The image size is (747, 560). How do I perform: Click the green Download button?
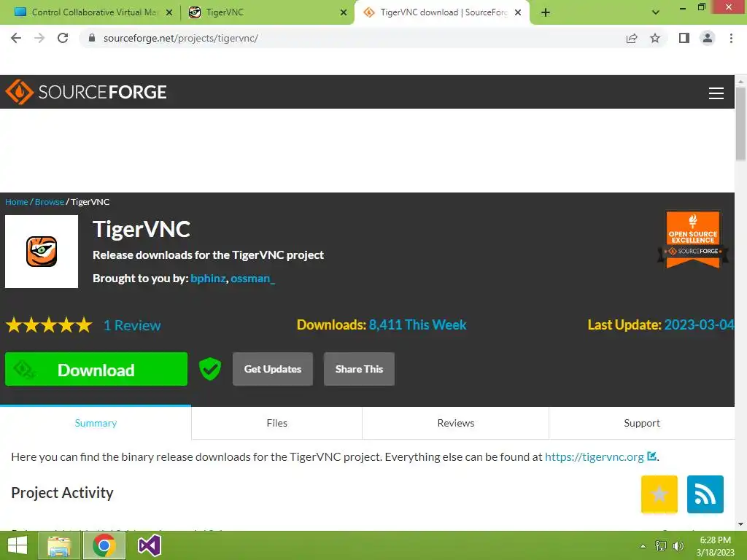(96, 369)
